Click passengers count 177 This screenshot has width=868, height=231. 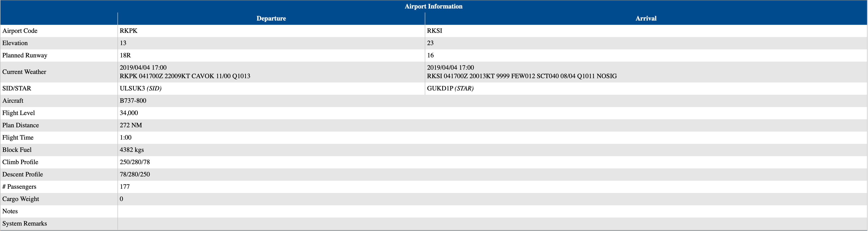[x=125, y=187]
